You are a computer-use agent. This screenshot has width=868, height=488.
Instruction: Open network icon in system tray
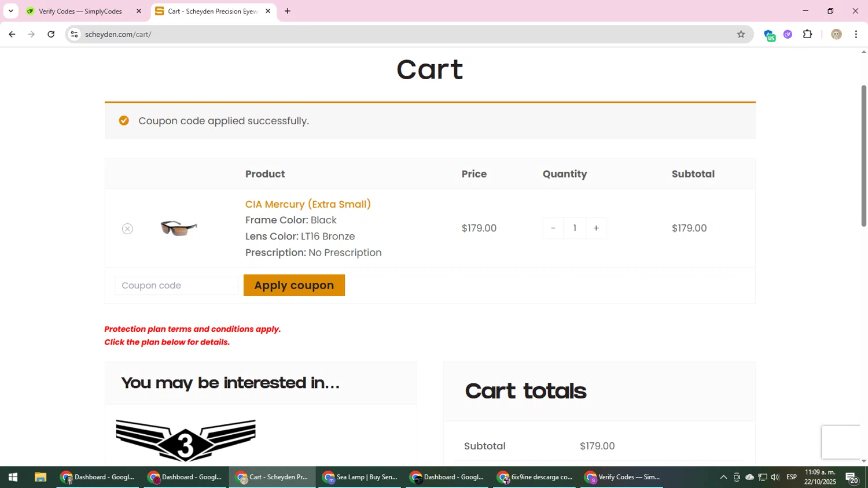(763, 477)
